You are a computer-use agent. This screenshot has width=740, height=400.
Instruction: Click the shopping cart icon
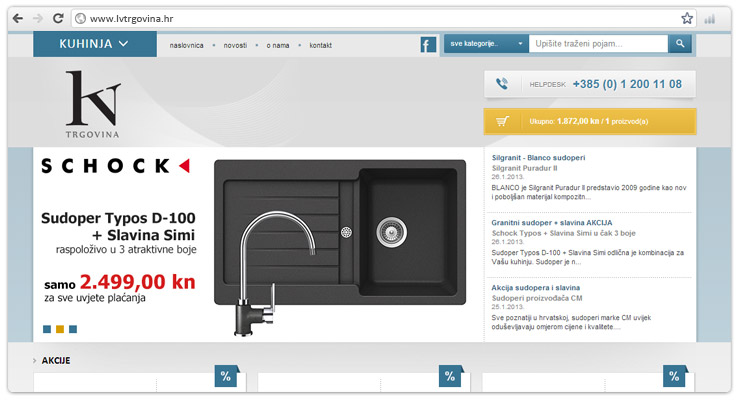point(502,121)
